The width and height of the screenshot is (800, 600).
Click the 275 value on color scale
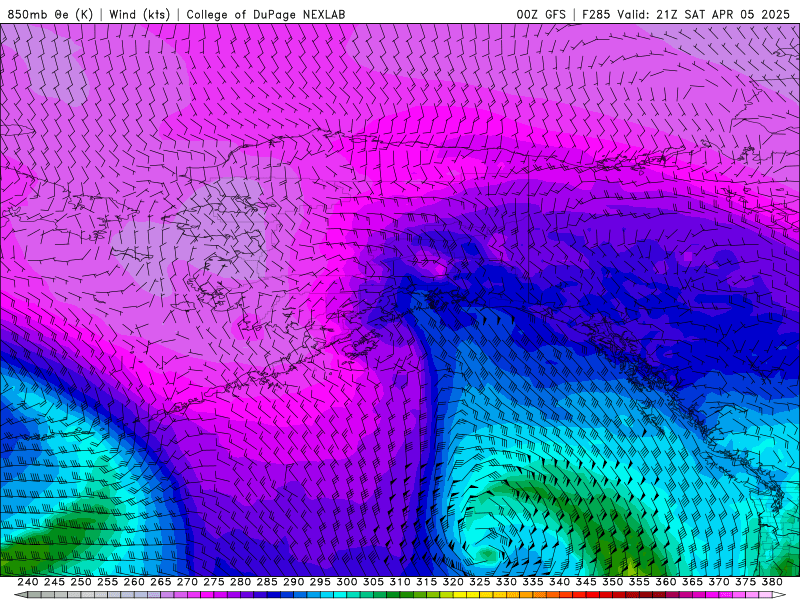(213, 582)
